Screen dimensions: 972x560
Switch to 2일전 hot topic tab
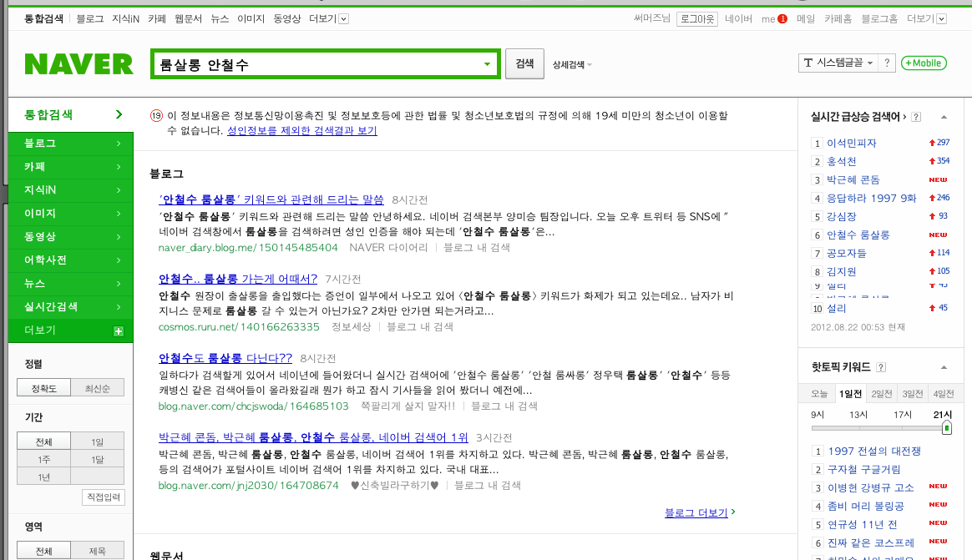[882, 393]
